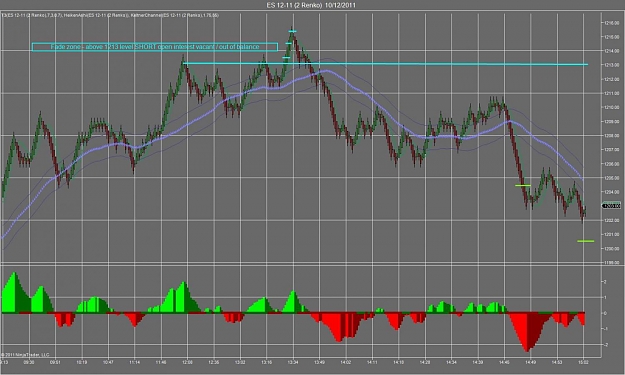The image size is (625, 375).
Task: Click the 1215.00 price axis label
Action: click(612, 37)
